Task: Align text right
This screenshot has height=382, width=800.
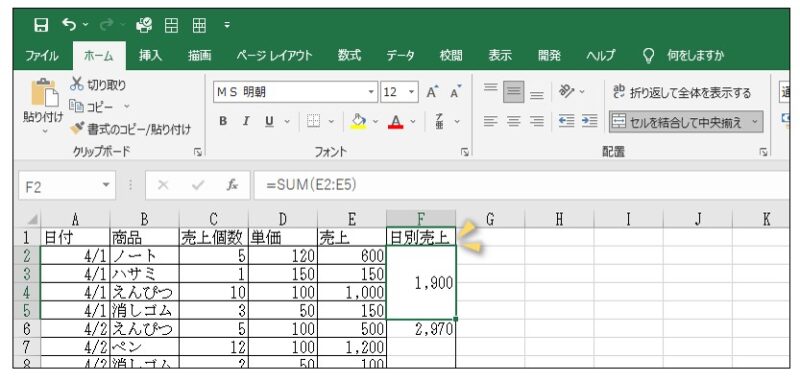Action: pyautogui.click(x=536, y=122)
